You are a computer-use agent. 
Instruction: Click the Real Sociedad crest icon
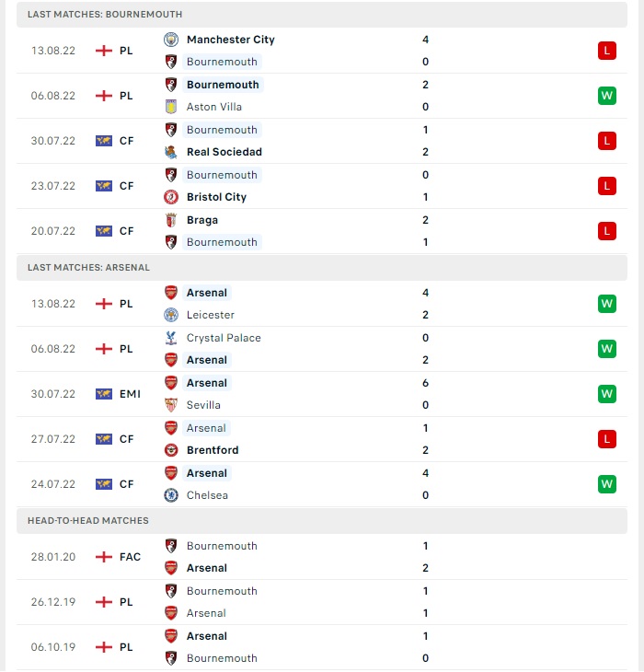(x=171, y=152)
